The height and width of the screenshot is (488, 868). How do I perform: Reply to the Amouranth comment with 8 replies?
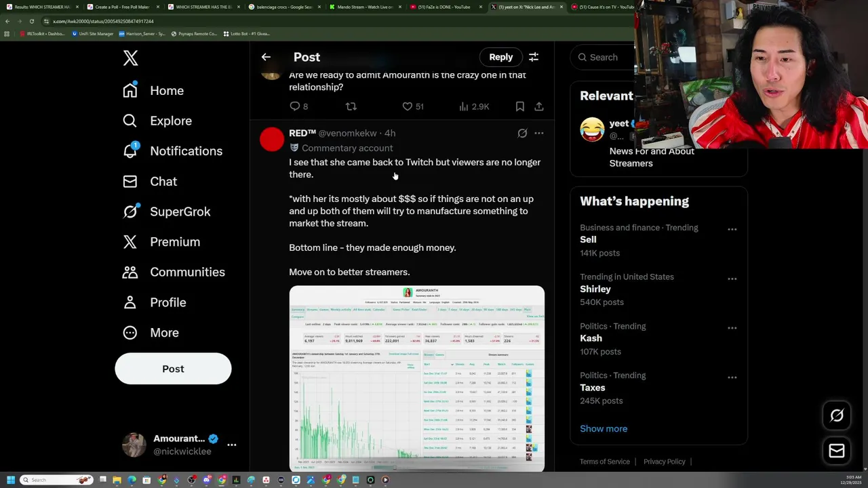[298, 106]
